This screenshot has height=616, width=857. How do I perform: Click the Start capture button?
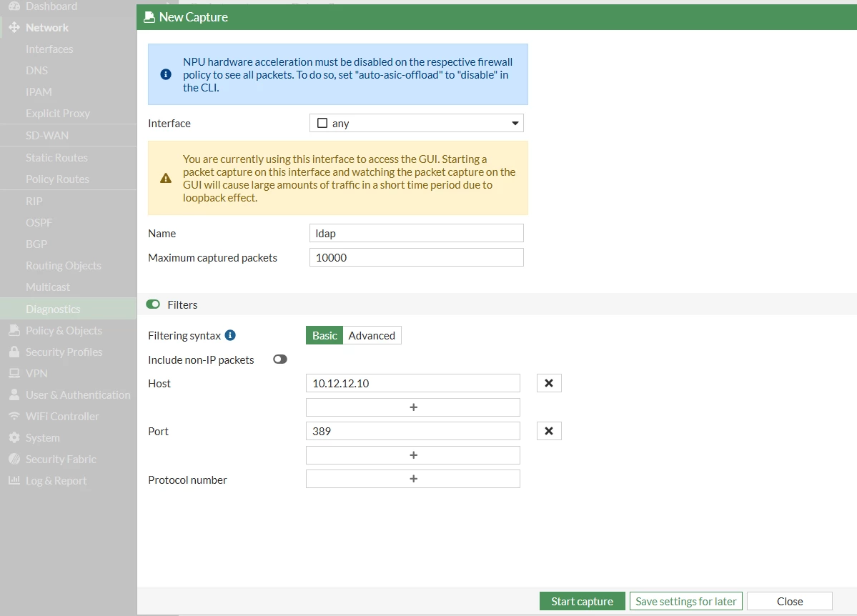[x=582, y=601]
